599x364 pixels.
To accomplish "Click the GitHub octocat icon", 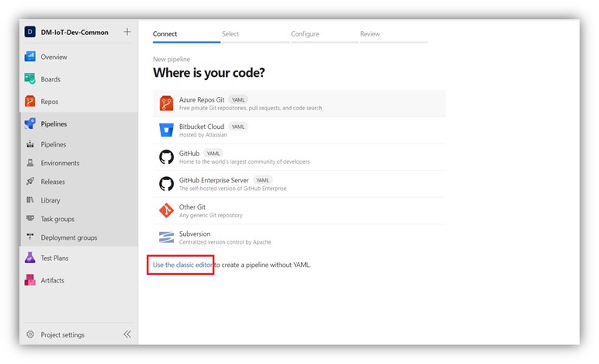I will [166, 157].
